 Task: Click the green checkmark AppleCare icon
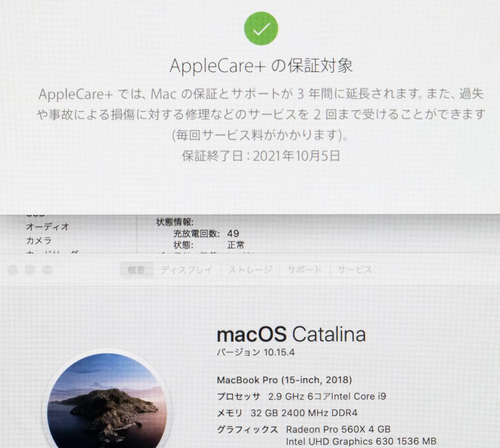(x=261, y=29)
